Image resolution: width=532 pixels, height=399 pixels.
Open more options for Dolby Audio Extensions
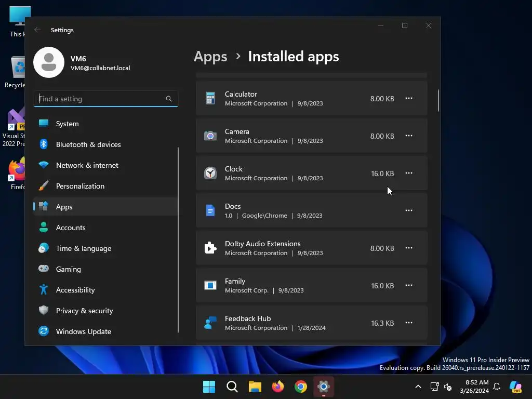coord(409,248)
